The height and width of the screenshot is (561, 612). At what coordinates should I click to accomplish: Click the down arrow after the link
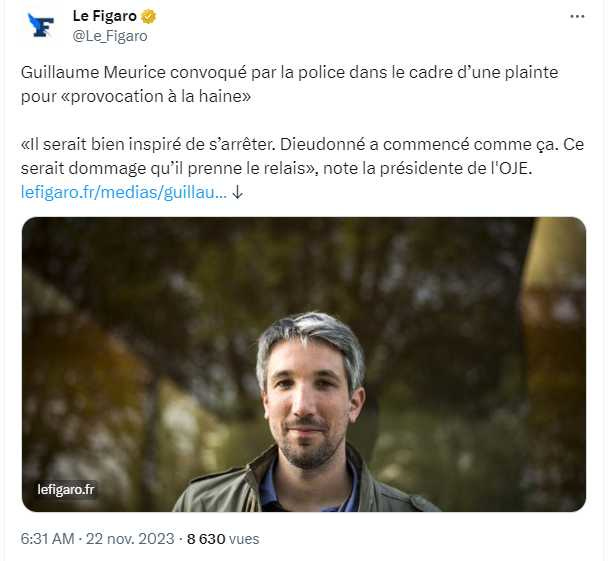coord(237,192)
